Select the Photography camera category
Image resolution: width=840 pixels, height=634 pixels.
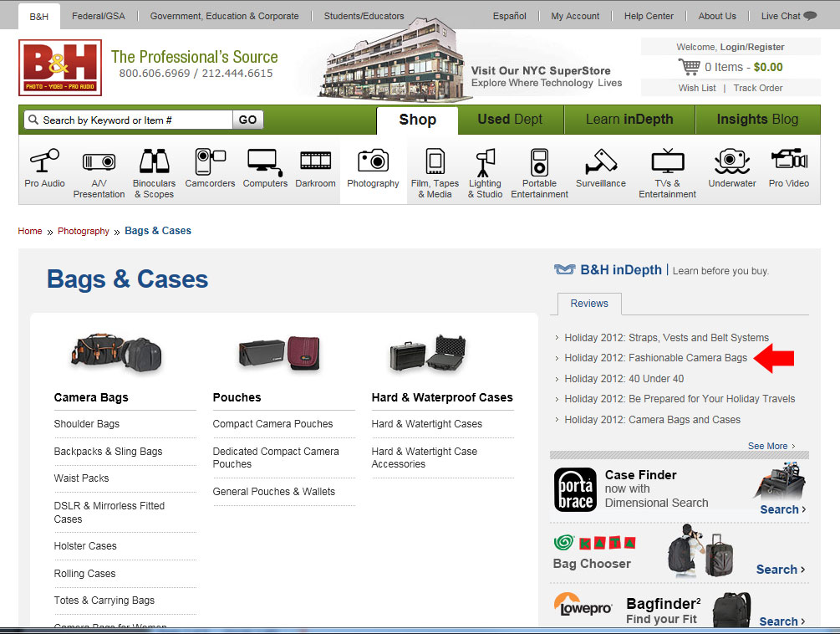(x=373, y=168)
